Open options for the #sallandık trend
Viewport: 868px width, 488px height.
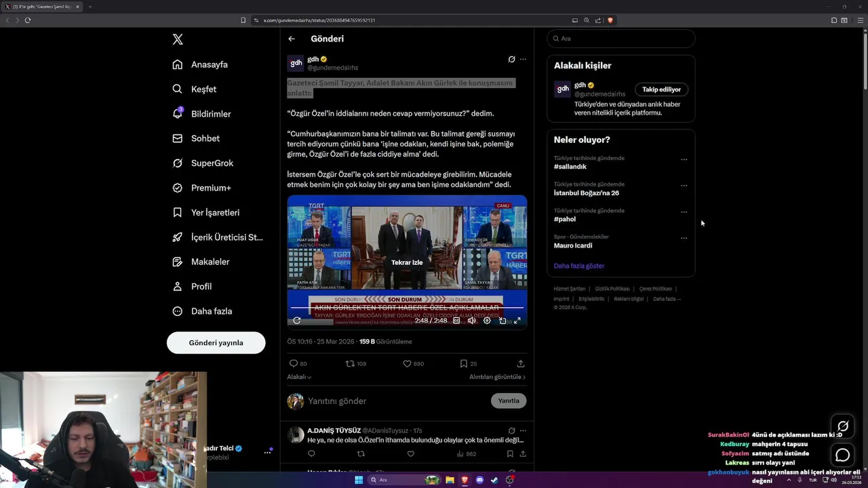684,160
